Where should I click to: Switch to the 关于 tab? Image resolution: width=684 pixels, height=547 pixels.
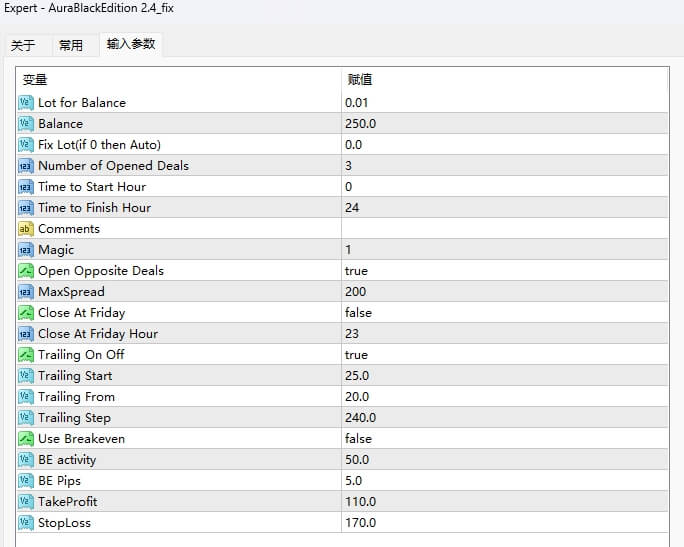coord(23,46)
